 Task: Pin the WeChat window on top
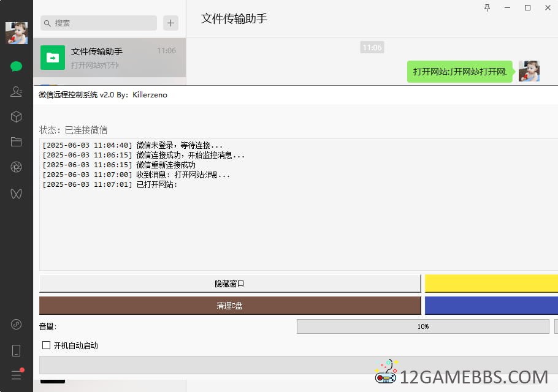click(487, 7)
